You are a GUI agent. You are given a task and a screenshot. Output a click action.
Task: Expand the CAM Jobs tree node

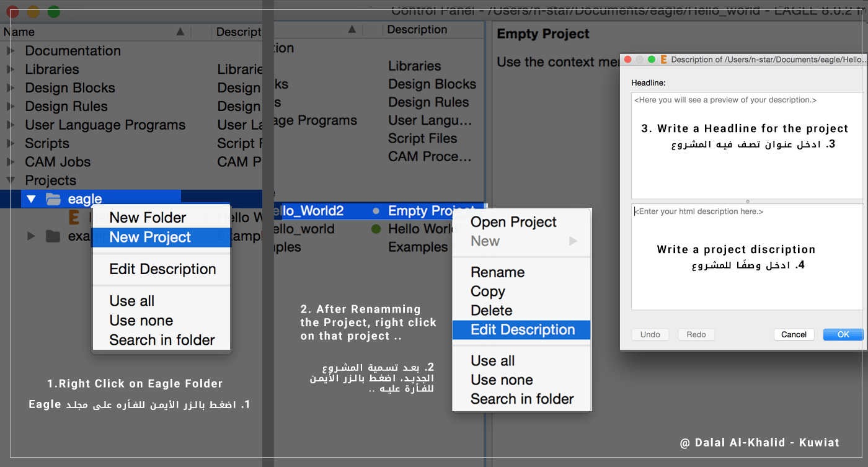pos(11,162)
